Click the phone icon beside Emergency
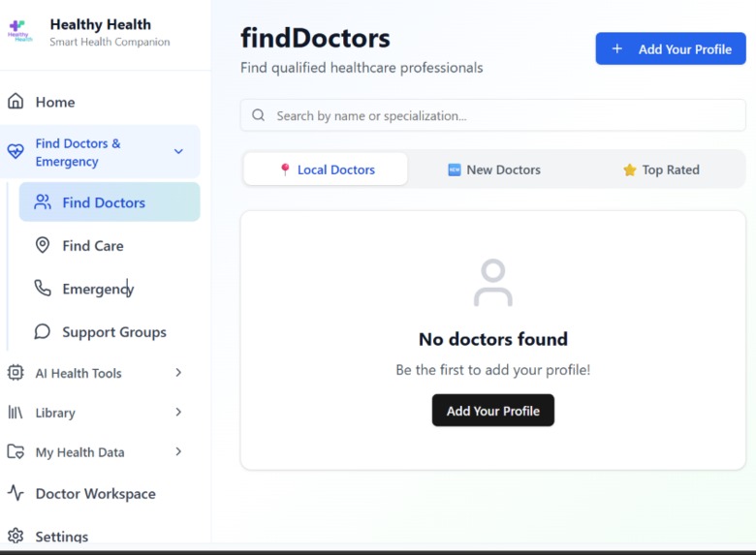The height and width of the screenshot is (555, 756). click(43, 288)
